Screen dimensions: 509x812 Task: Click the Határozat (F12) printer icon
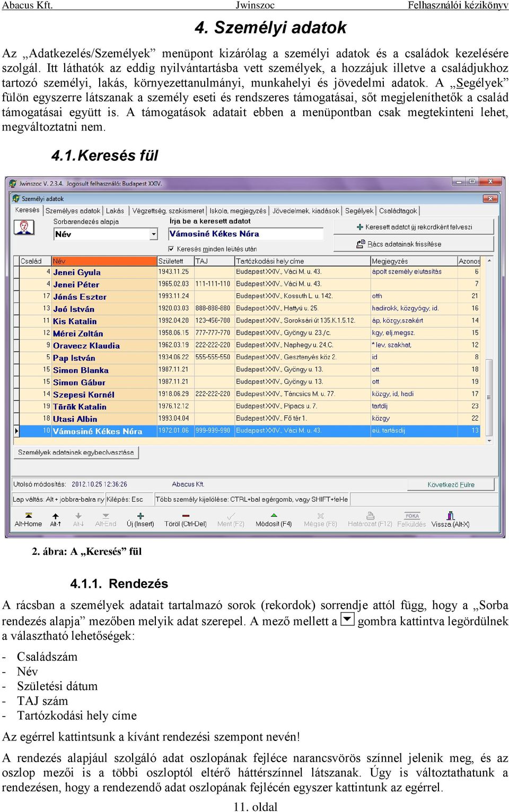tap(370, 516)
